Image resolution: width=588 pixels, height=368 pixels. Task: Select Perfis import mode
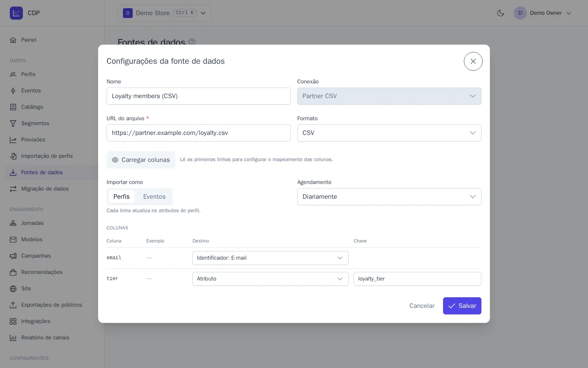(x=121, y=197)
